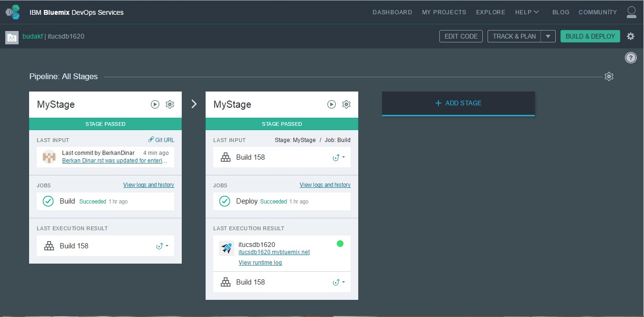Click the budakf owner link
Screen dimensions: 644x317
[x=32, y=36]
